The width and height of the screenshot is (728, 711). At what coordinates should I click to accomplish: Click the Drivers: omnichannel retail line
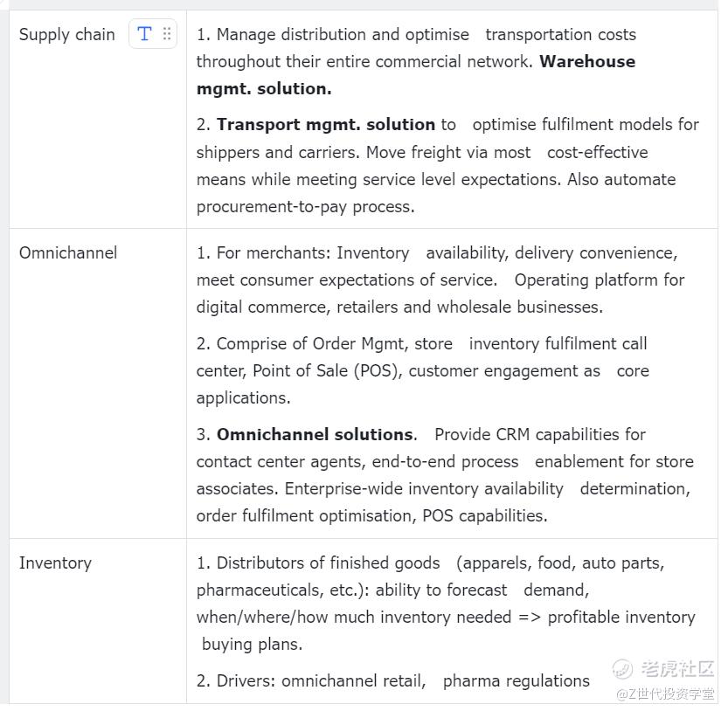coord(392,681)
